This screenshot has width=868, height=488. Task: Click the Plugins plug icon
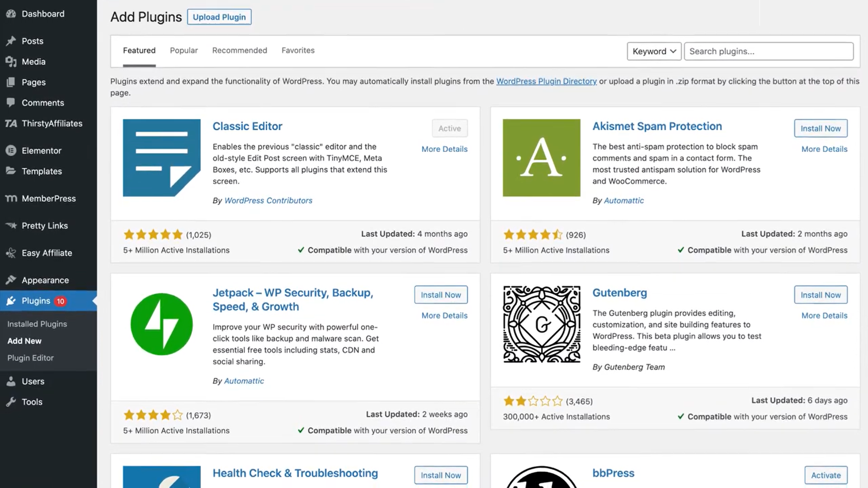[11, 301]
